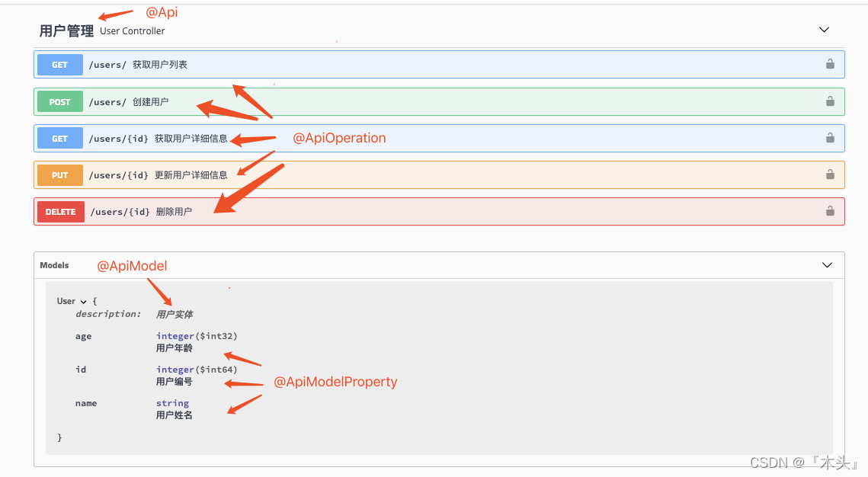Viewport: 868px width, 477px height.
Task: Click the 用户管理 tag heading
Action: [66, 31]
